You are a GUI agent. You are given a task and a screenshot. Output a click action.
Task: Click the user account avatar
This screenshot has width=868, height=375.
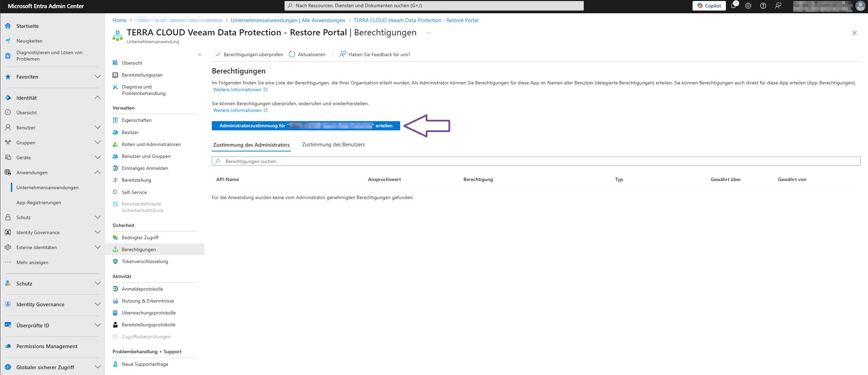point(860,6)
